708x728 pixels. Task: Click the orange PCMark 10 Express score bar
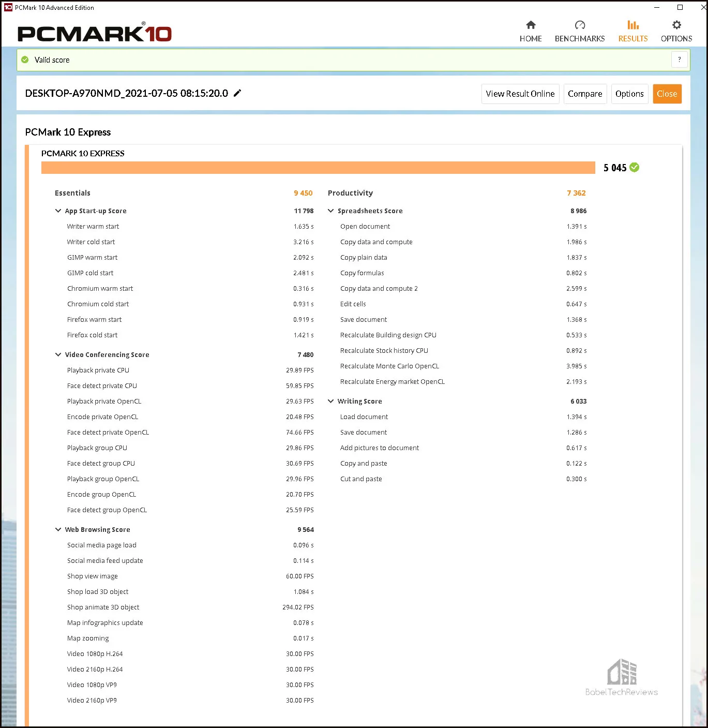[x=318, y=168]
